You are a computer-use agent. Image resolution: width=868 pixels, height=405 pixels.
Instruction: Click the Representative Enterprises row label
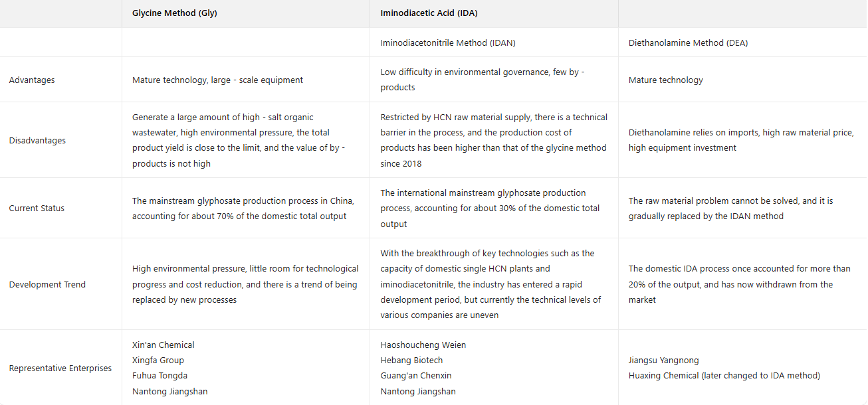(60, 368)
